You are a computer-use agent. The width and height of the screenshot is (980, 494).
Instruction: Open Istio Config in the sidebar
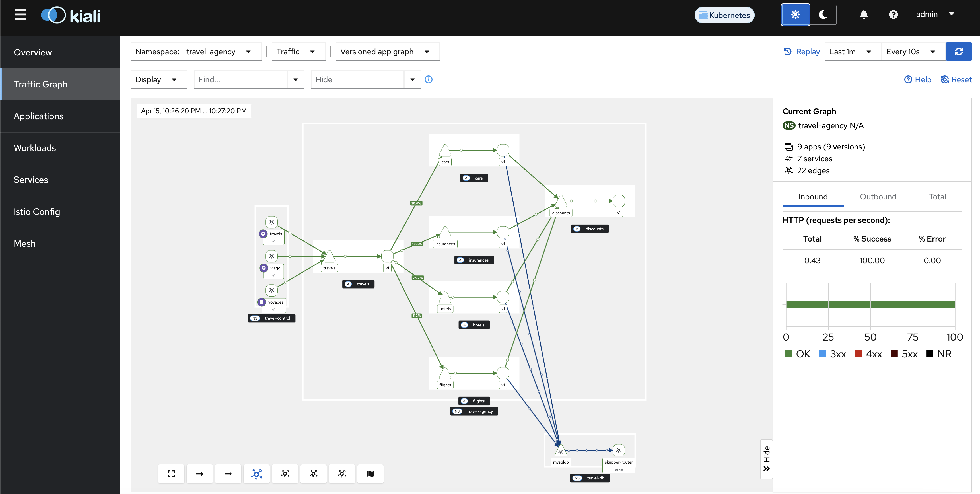tap(60, 212)
